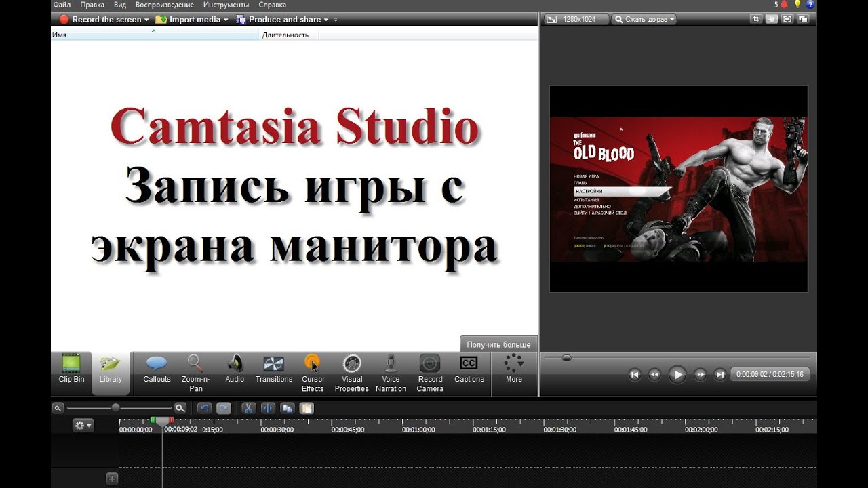Click the preview video thumbnail
The width and height of the screenshot is (868, 488).
678,189
